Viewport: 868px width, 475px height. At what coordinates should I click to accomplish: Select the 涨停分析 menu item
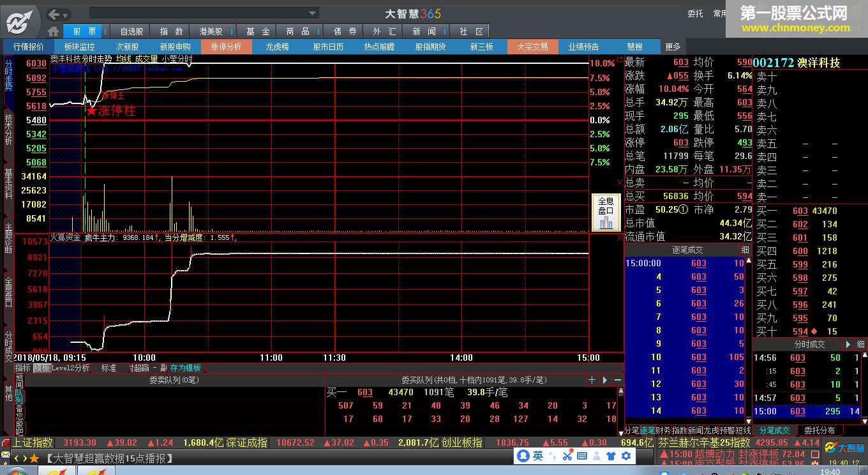(226, 47)
